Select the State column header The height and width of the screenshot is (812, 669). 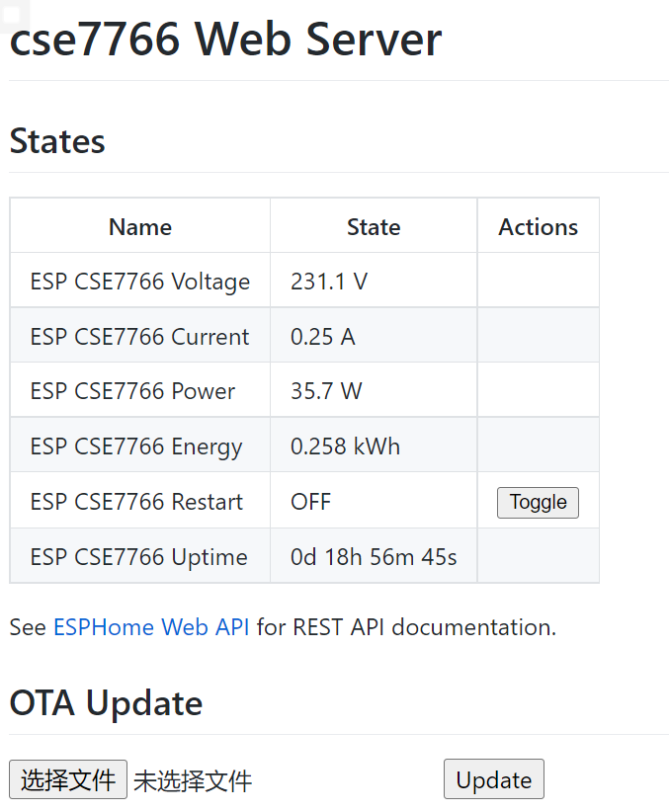point(374,227)
